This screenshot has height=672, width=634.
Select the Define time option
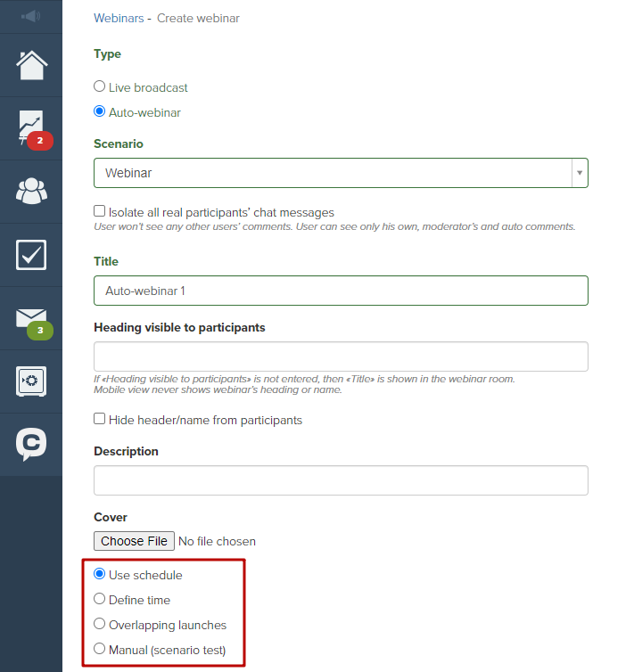click(99, 599)
